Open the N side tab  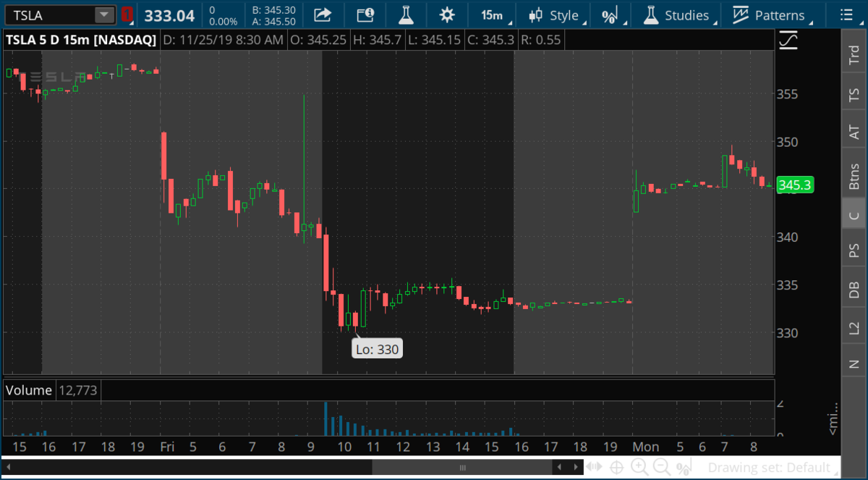(854, 364)
